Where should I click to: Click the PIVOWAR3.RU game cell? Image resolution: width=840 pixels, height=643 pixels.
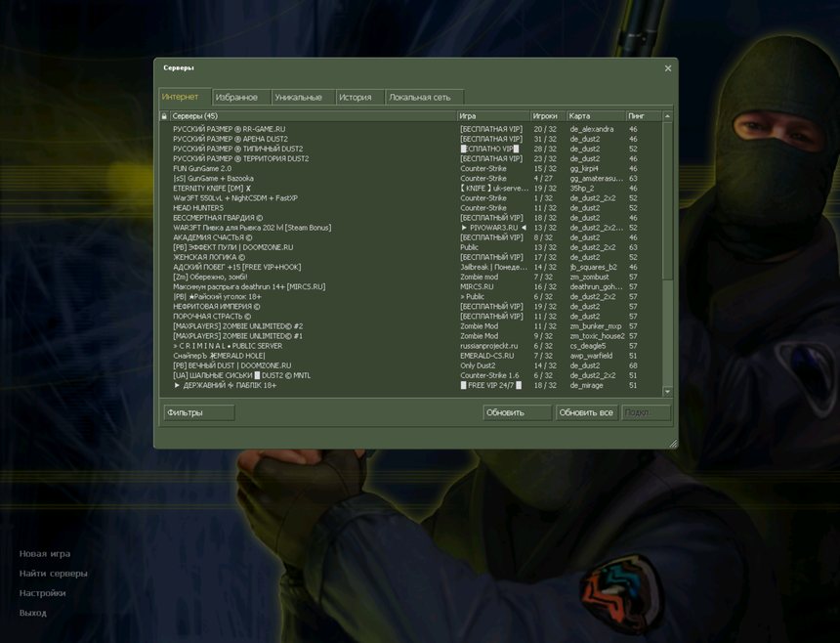coord(493,228)
